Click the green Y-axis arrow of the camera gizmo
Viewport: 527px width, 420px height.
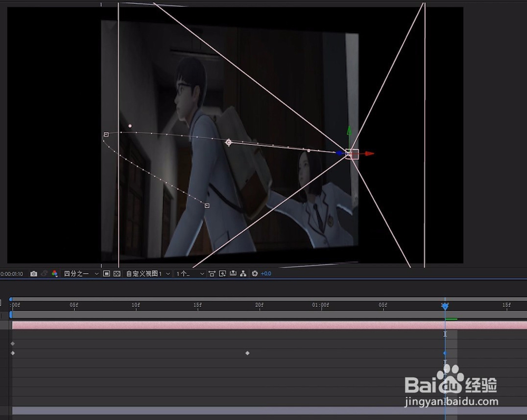[x=349, y=131]
